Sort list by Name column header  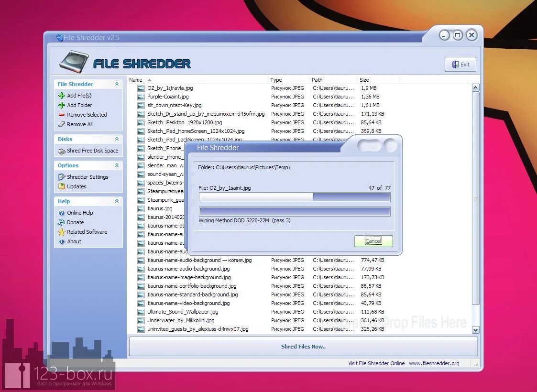(197, 80)
